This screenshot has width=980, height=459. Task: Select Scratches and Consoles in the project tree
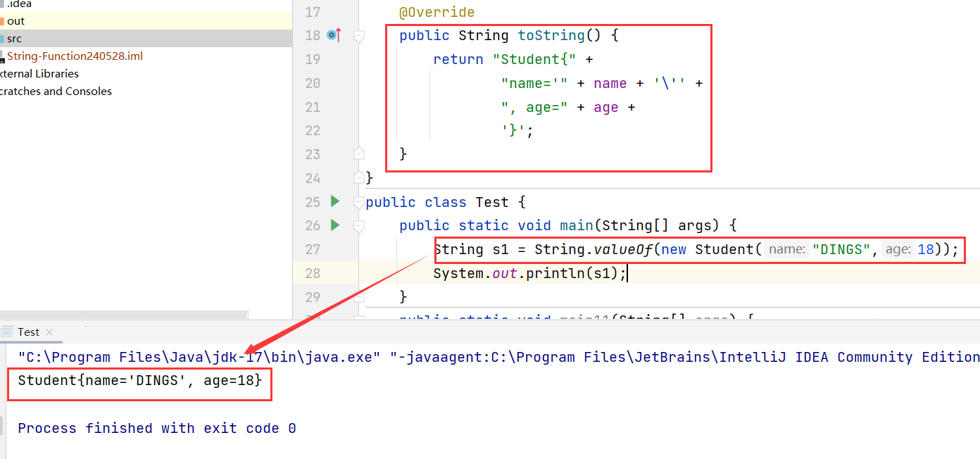click(56, 91)
